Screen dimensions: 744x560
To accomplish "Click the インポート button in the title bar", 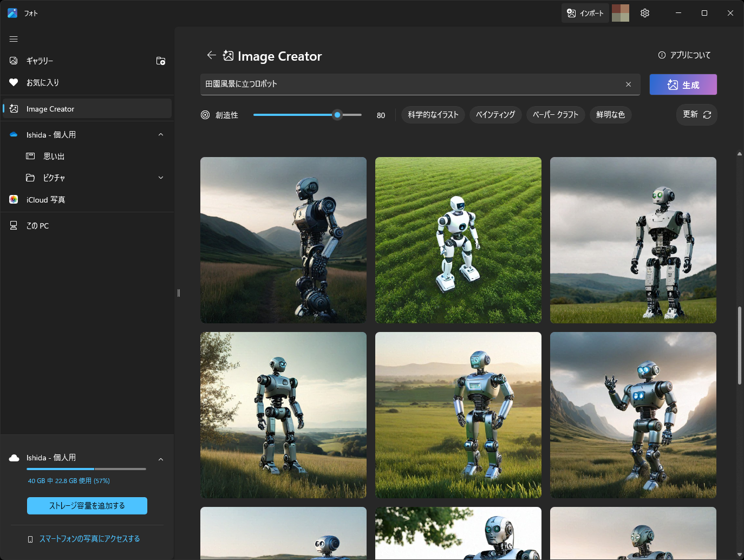I will point(585,12).
